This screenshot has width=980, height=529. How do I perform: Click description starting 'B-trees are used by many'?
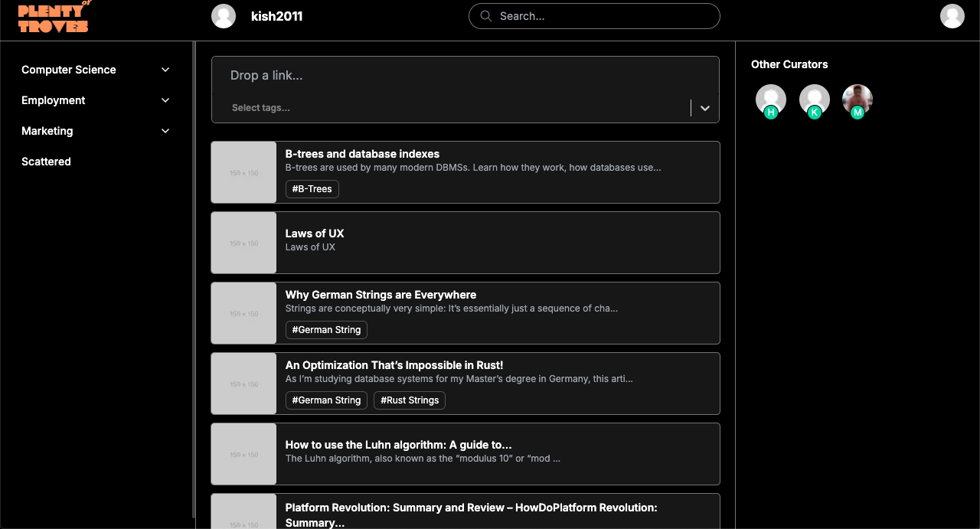(473, 168)
